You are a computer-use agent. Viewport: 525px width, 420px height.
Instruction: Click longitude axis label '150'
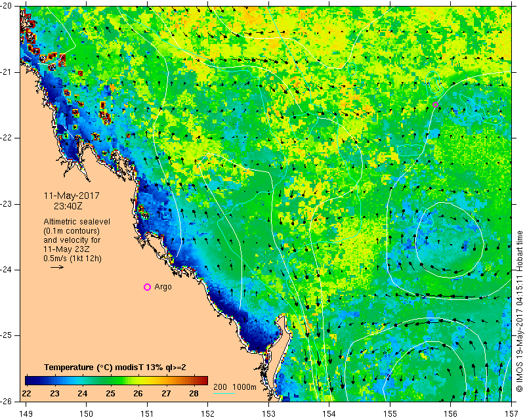click(x=87, y=414)
